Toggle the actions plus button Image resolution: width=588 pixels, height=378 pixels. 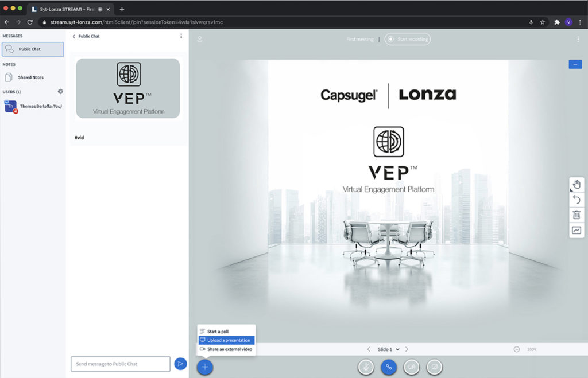point(205,367)
